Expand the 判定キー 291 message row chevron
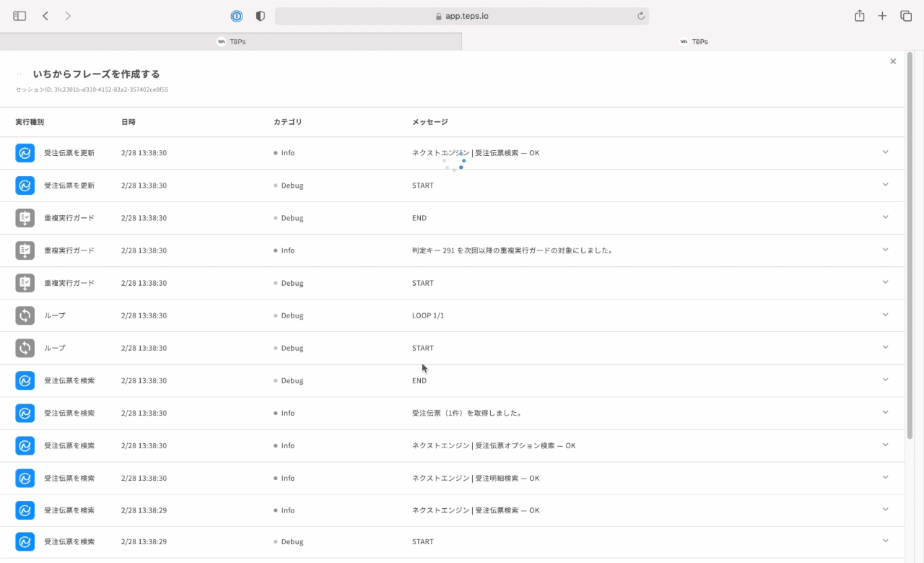 pyautogui.click(x=886, y=250)
